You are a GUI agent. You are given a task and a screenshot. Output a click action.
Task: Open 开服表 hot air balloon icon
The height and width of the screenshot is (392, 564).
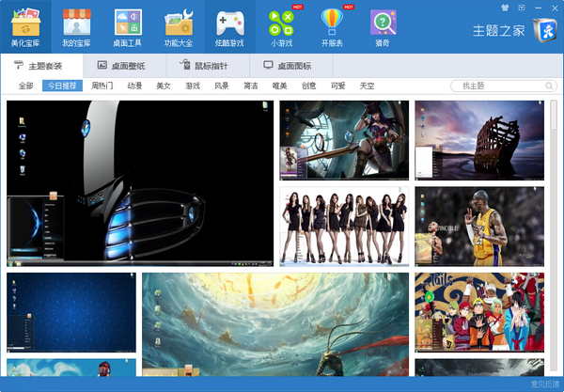point(332,23)
